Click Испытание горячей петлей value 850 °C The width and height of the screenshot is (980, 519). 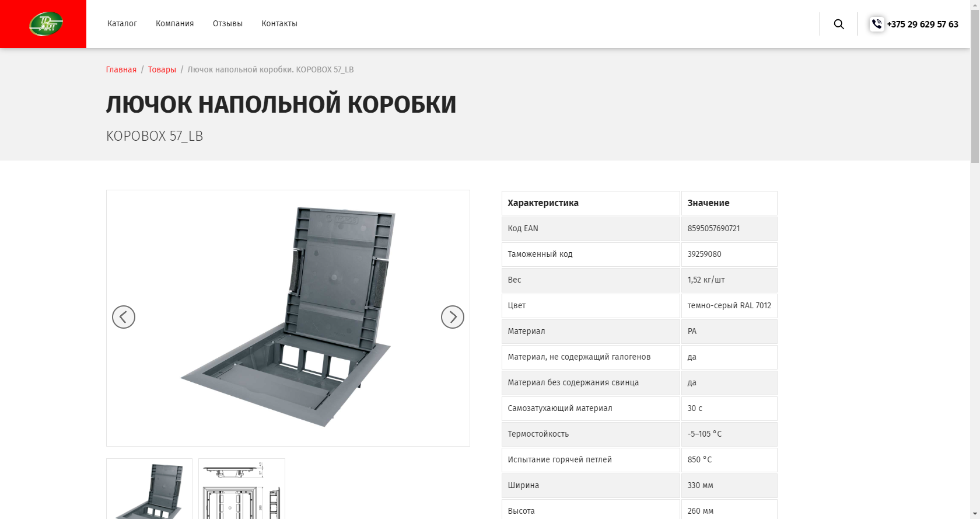[x=699, y=459]
